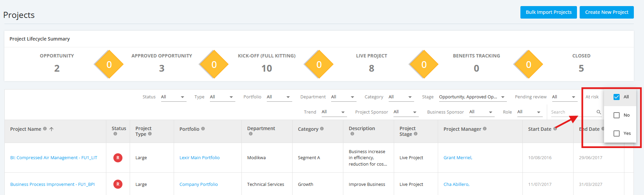The width and height of the screenshot is (644, 195).
Task: Click the search magnifier icon
Action: 599,112
